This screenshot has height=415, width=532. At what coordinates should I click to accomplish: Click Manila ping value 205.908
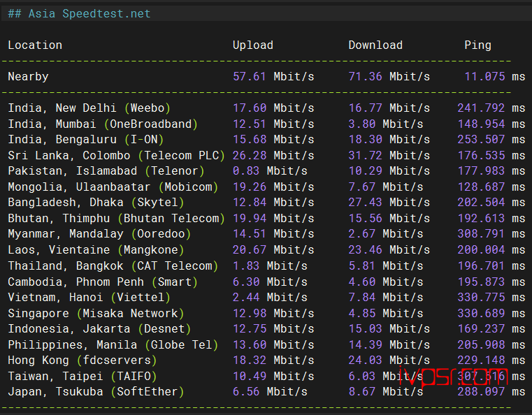click(481, 345)
